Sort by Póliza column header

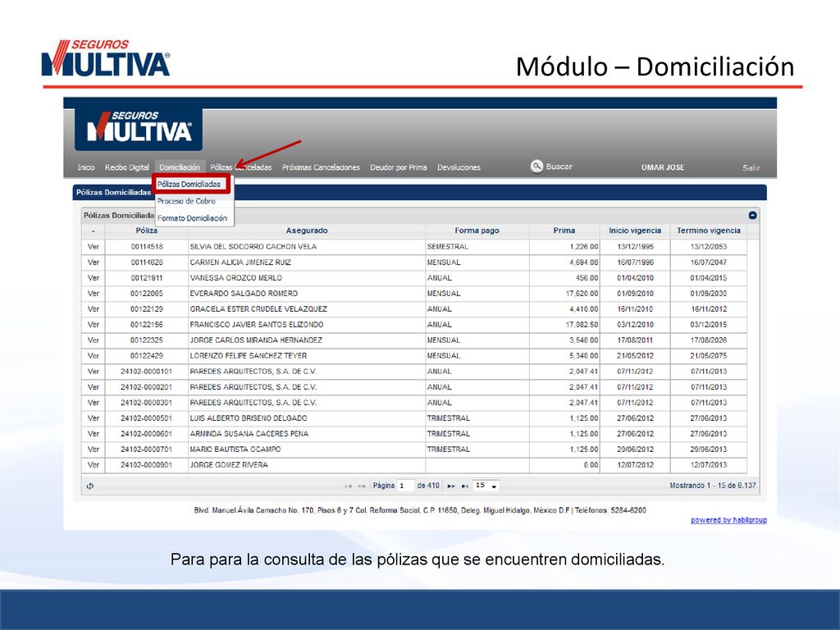(146, 231)
